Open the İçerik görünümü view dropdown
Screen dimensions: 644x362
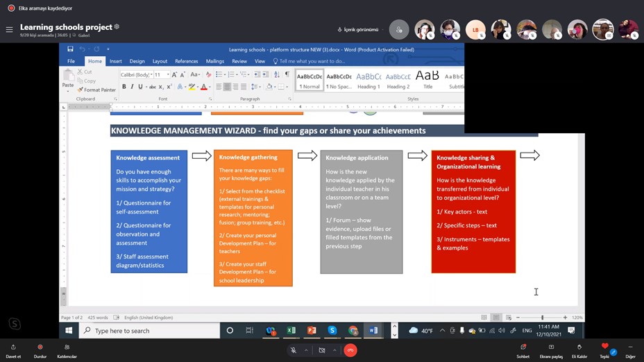(360, 30)
